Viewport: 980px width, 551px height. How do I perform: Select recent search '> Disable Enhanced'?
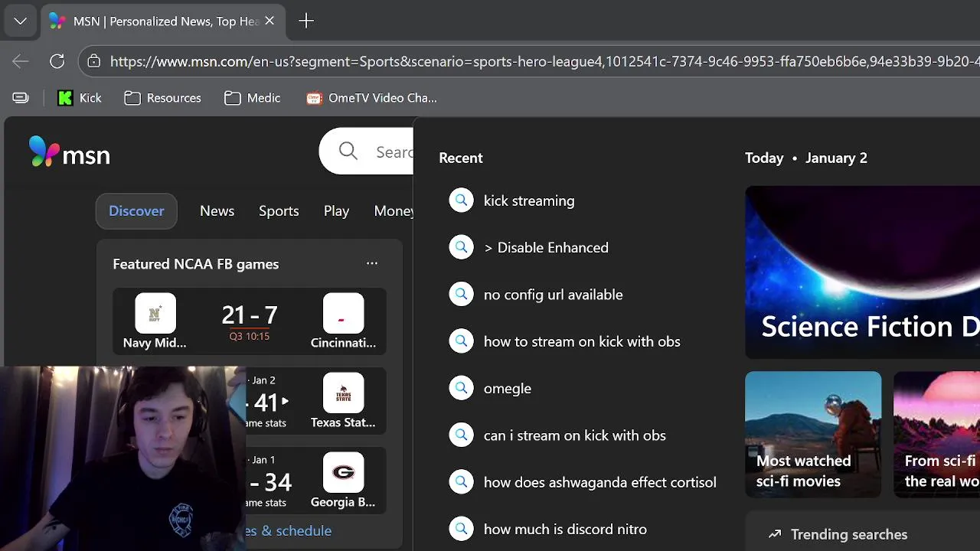tap(546, 247)
